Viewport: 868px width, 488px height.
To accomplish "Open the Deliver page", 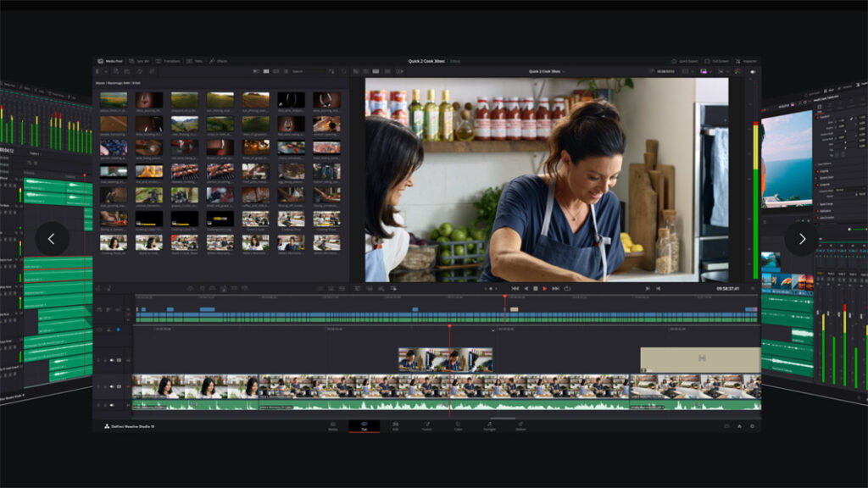I will pos(520,426).
